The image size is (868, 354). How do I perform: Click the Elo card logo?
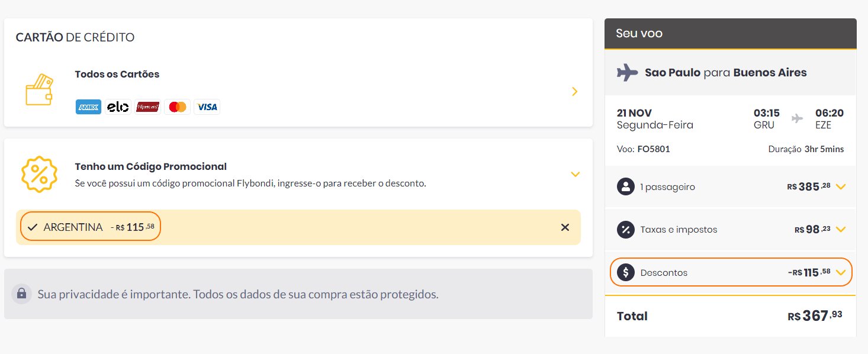(118, 107)
